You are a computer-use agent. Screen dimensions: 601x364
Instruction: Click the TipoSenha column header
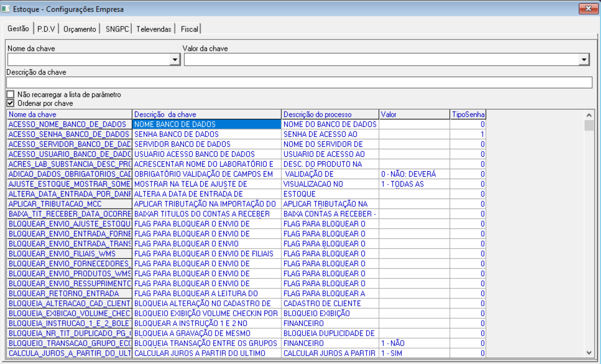[x=468, y=114]
